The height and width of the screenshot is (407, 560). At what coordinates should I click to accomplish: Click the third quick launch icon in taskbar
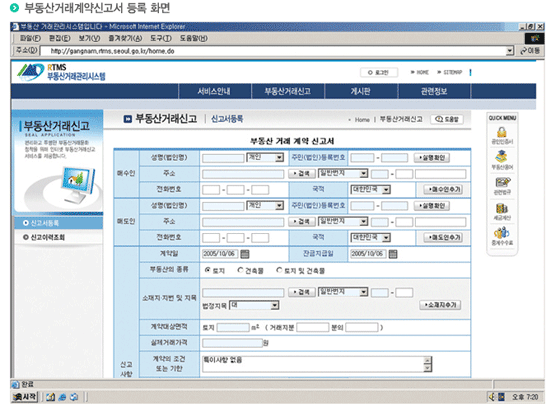(74, 397)
